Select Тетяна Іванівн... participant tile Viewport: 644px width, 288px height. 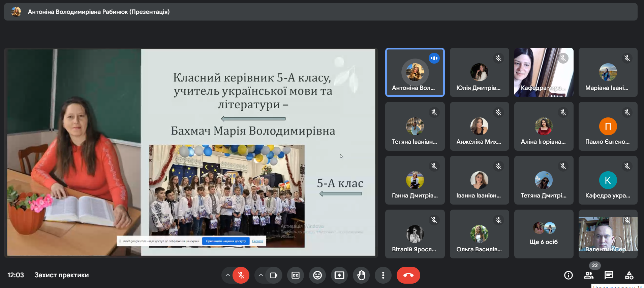(x=415, y=126)
